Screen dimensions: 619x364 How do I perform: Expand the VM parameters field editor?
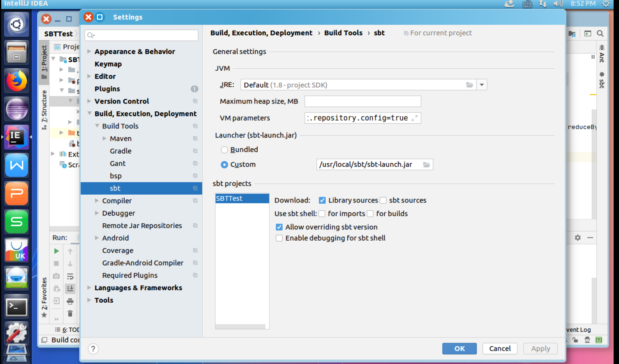point(414,118)
